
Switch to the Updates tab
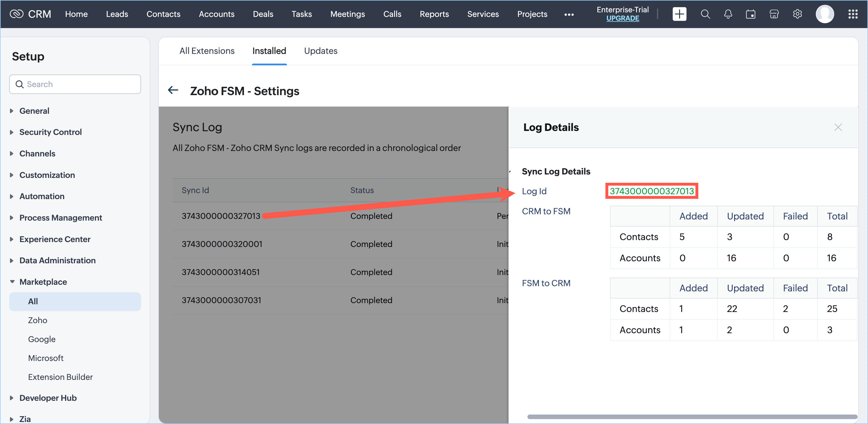(320, 51)
